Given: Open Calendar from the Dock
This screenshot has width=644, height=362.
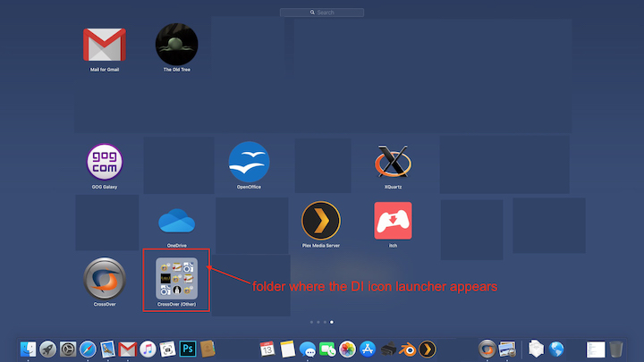Looking at the screenshot, I should click(267, 349).
